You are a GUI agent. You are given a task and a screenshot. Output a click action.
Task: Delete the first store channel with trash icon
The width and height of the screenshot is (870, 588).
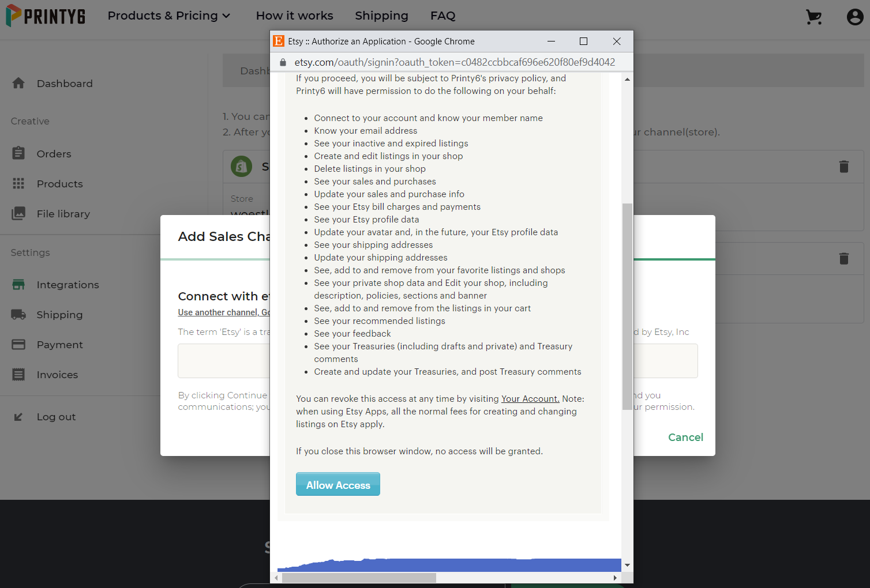843,167
